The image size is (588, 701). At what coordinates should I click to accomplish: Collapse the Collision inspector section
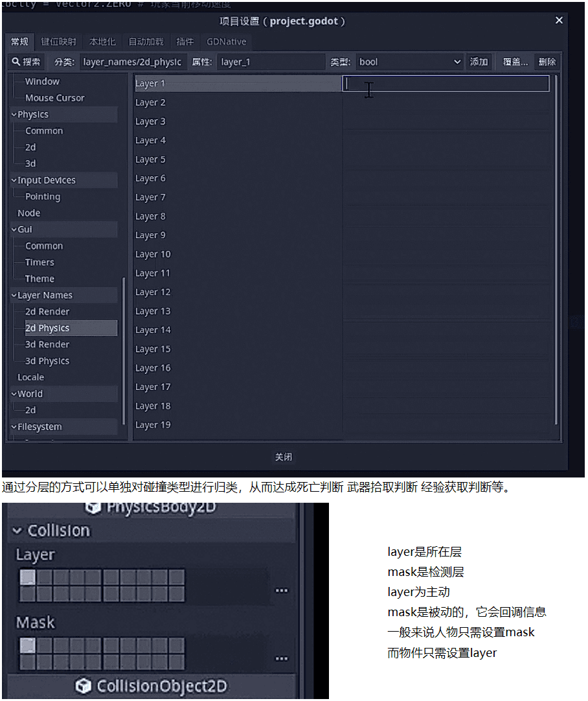(17, 531)
